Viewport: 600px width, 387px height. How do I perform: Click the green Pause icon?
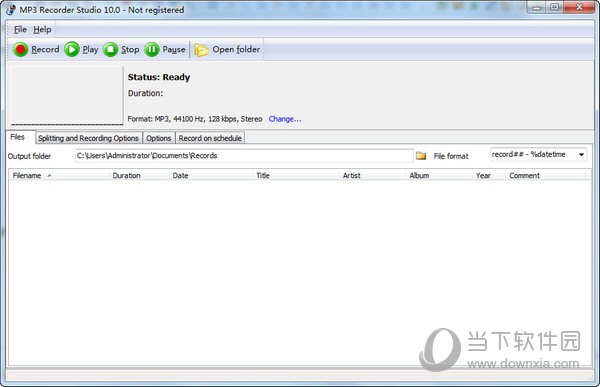pyautogui.click(x=152, y=49)
